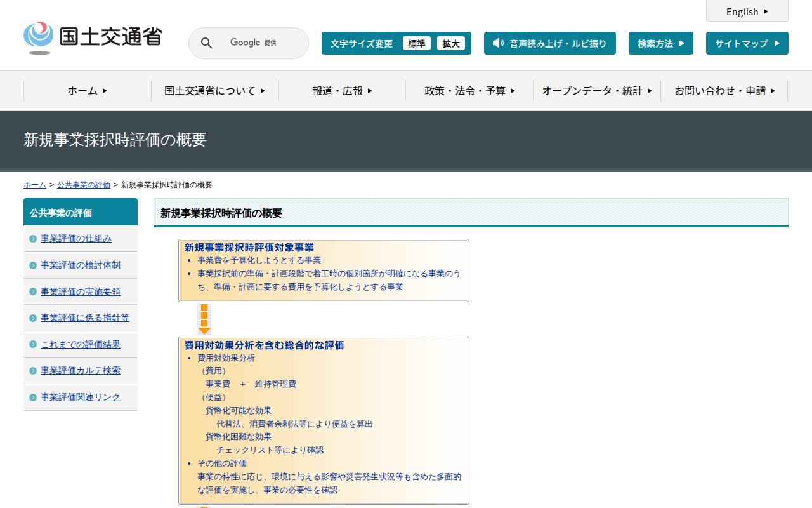812x508 pixels.
Task: Click the bullet icon beside 事業評価の仕組み
Action: coord(33,239)
